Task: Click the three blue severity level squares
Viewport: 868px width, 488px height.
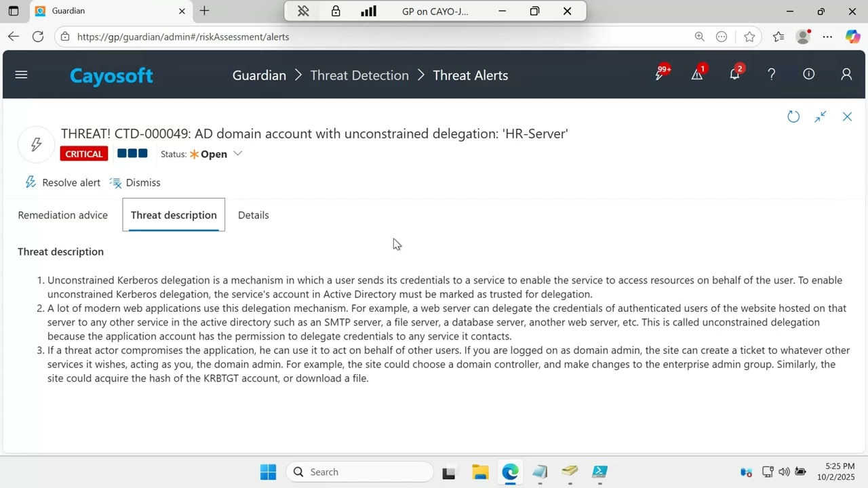Action: [x=132, y=153]
